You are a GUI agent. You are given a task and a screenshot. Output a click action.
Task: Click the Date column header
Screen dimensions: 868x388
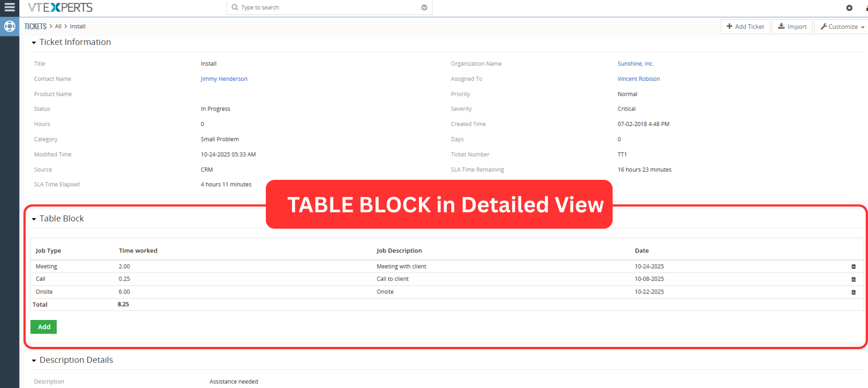(642, 251)
